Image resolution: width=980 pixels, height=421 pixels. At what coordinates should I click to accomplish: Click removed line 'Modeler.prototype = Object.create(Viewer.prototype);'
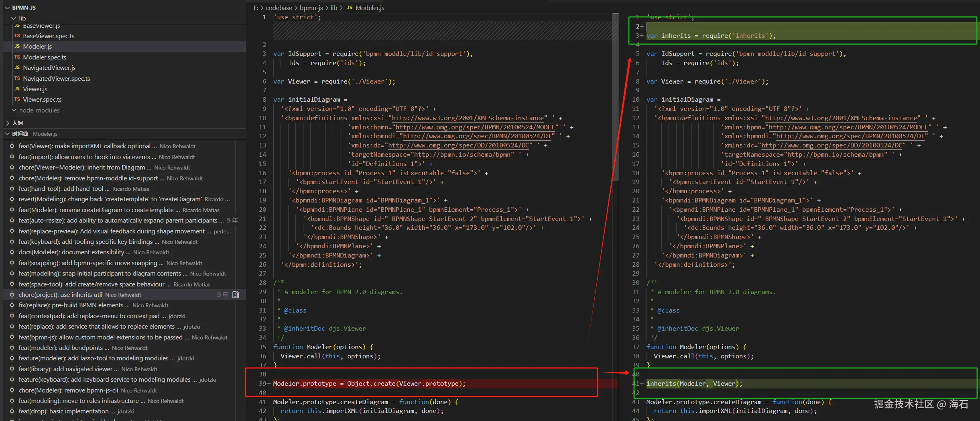pyautogui.click(x=369, y=384)
